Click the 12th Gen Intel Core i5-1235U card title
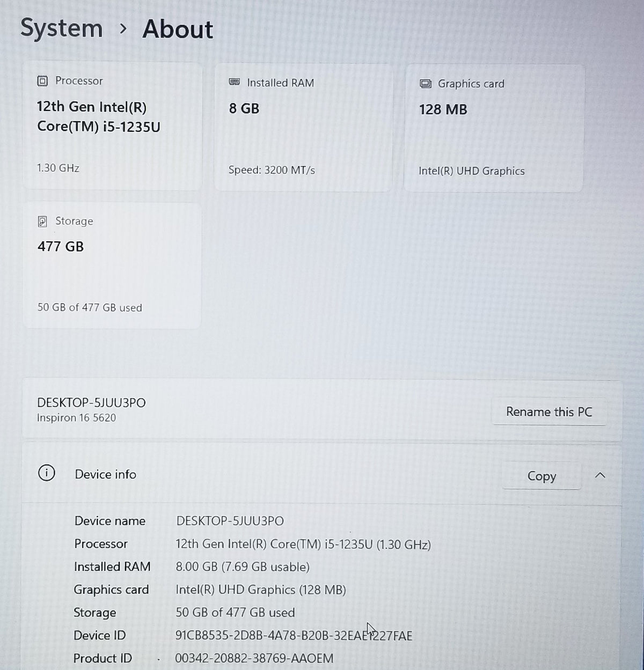 [99, 116]
